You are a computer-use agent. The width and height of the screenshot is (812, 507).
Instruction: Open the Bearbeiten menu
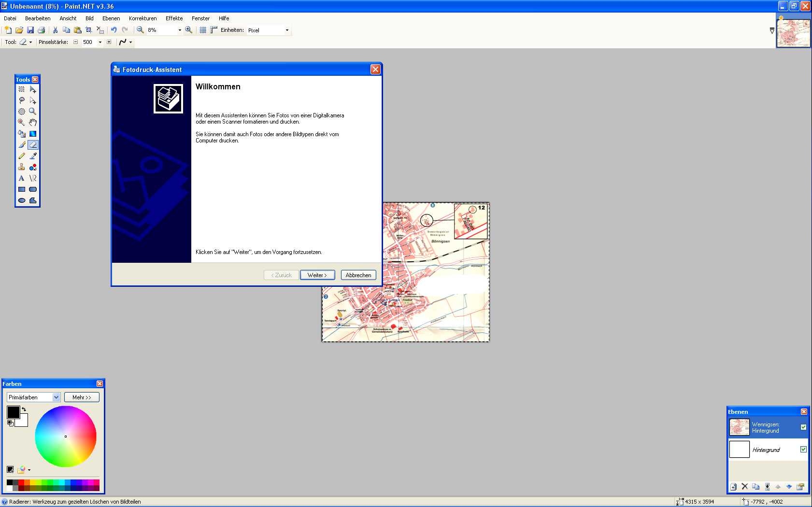pyautogui.click(x=38, y=18)
